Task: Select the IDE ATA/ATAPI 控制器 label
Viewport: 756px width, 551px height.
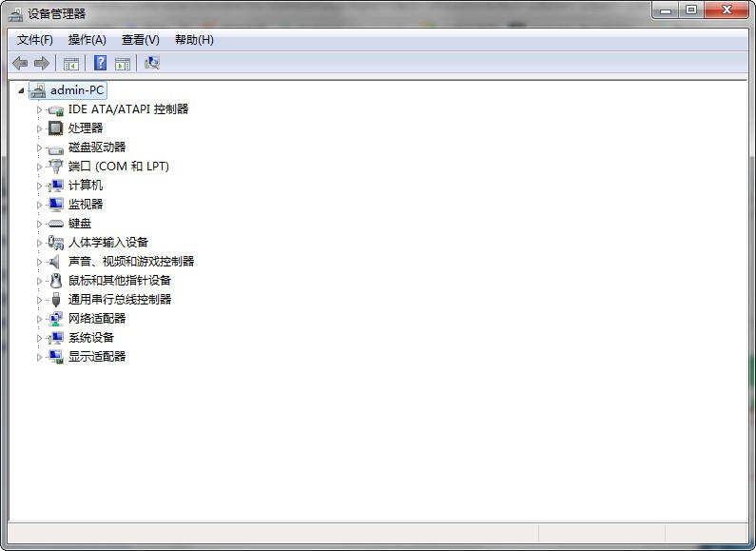Action: point(128,109)
